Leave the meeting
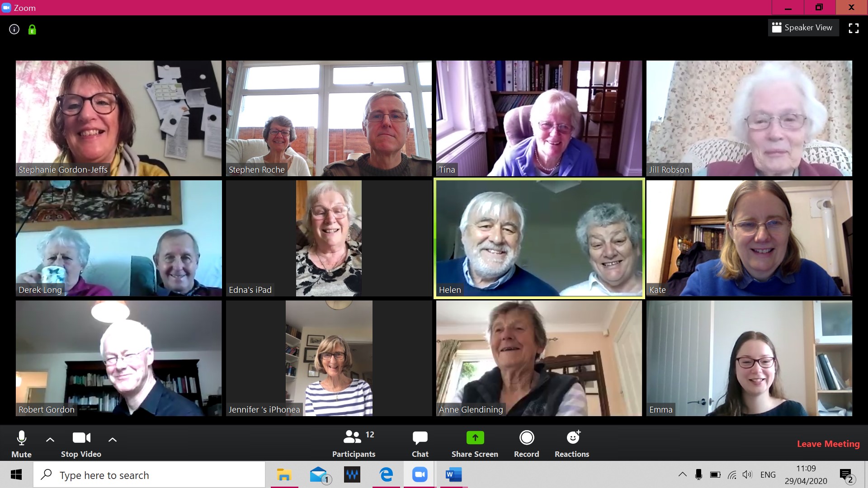This screenshot has width=868, height=488. pyautogui.click(x=828, y=444)
